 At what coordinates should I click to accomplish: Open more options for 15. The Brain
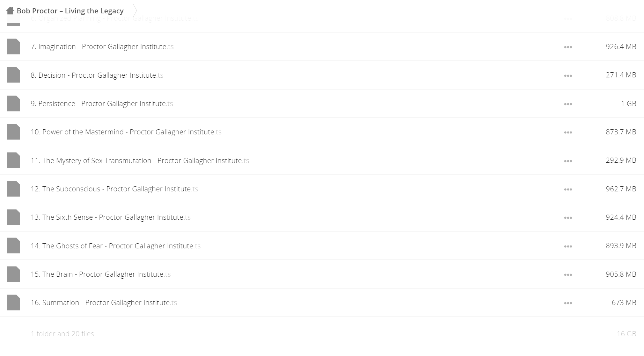pyautogui.click(x=568, y=275)
